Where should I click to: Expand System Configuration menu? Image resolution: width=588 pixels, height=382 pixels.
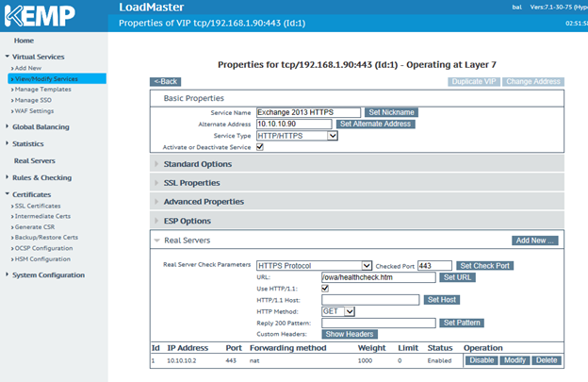pos(48,275)
